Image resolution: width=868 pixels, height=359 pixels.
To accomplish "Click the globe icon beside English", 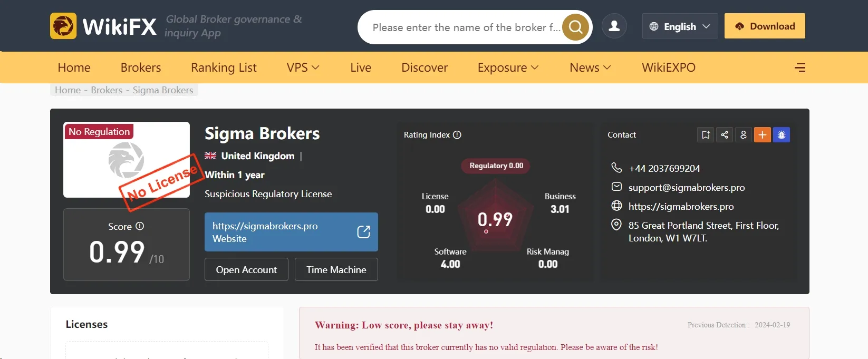I will coord(654,26).
